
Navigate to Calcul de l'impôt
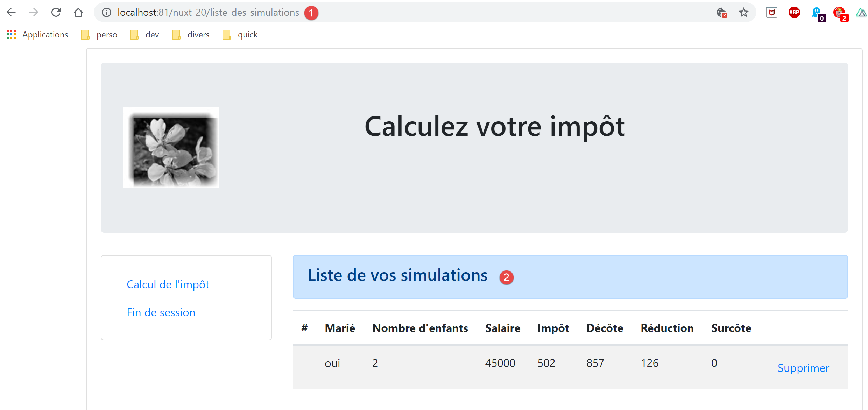pos(168,284)
